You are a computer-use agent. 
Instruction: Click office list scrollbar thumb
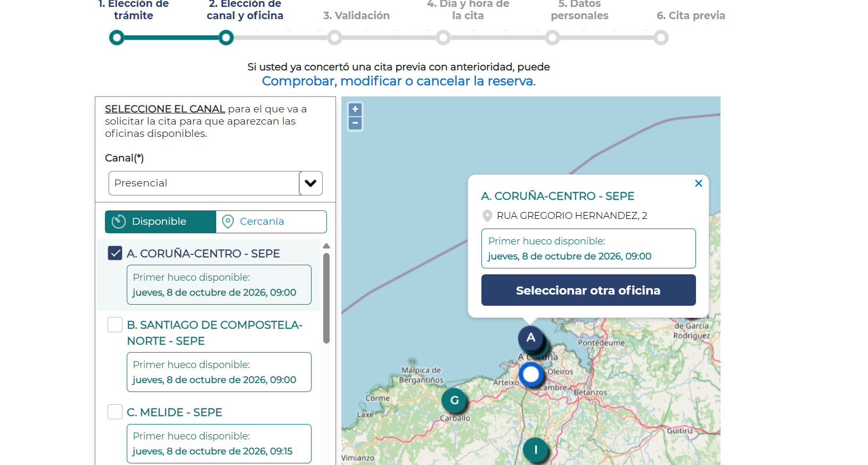pyautogui.click(x=326, y=298)
